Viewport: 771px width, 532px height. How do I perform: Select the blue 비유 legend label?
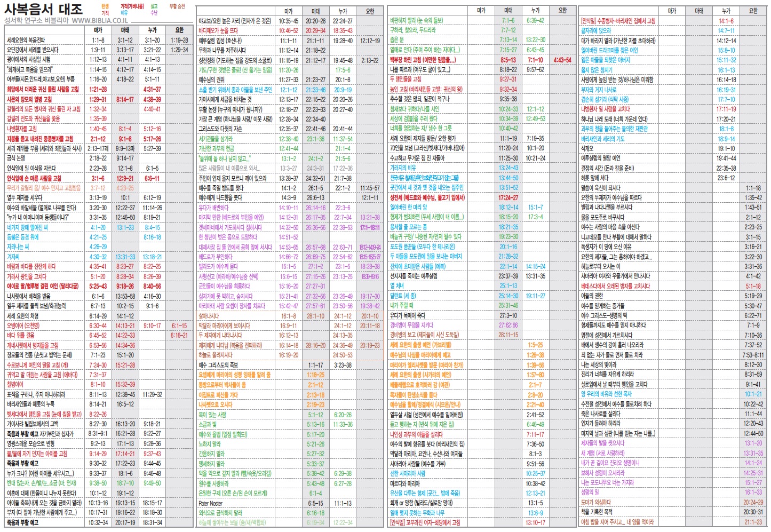point(124,12)
